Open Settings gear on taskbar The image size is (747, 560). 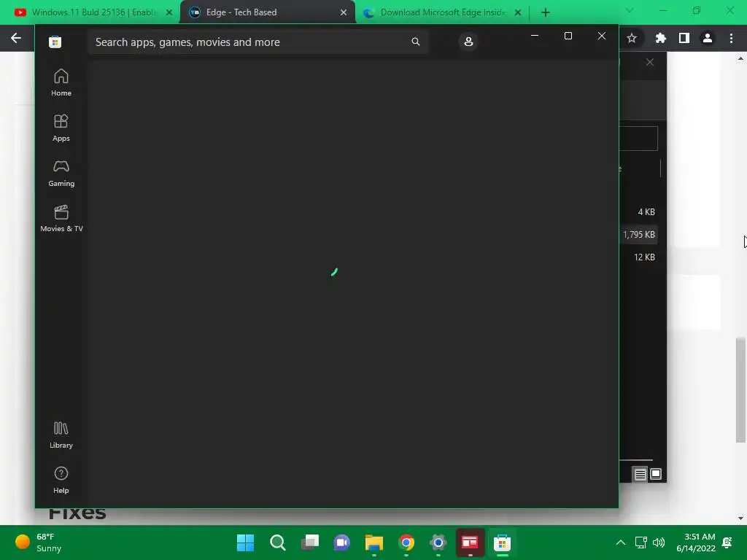(438, 542)
